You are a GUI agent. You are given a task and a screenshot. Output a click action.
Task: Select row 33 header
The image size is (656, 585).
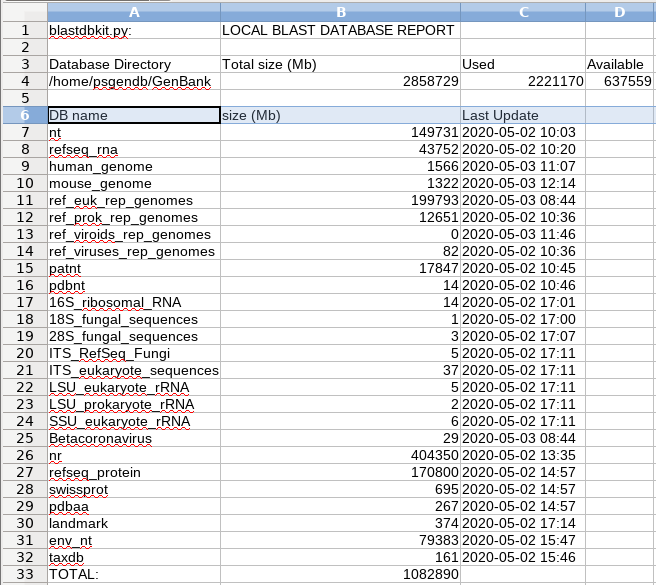click(x=22, y=574)
